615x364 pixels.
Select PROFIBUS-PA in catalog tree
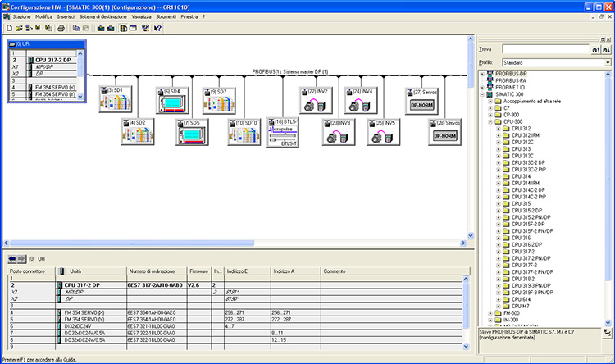click(x=511, y=81)
